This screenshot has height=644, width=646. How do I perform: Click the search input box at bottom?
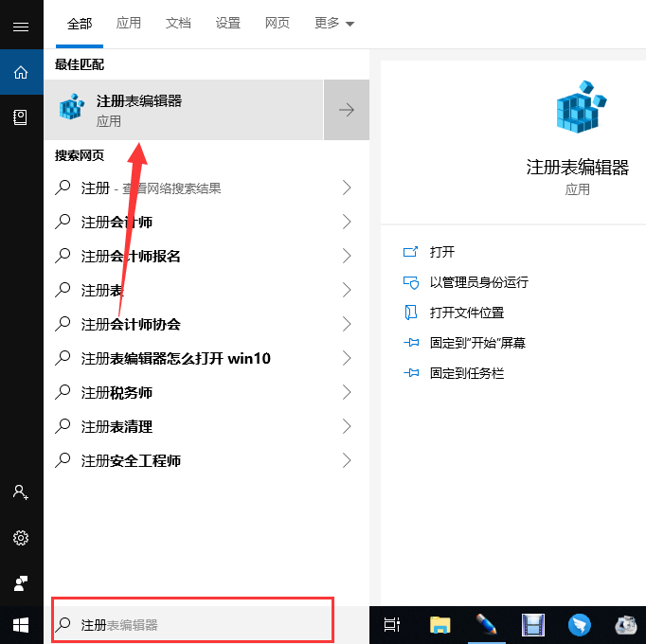point(193,625)
